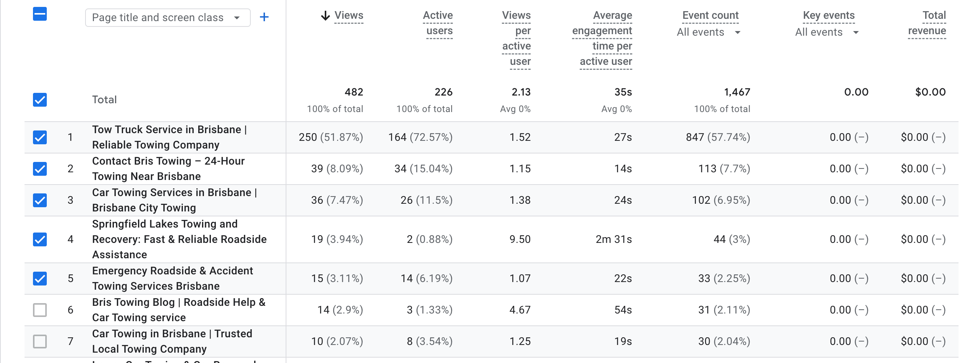Select row 7 Car Towing in Brisbane checkbox

click(x=40, y=342)
